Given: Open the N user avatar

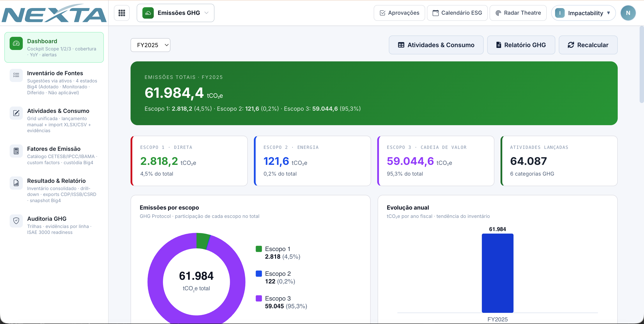Looking at the screenshot, I should [x=628, y=13].
